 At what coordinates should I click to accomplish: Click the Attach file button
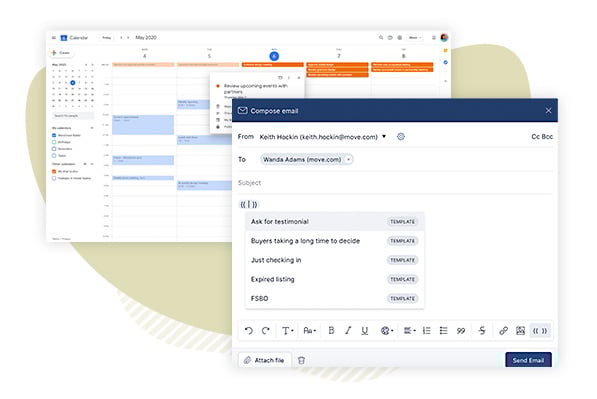(x=265, y=360)
